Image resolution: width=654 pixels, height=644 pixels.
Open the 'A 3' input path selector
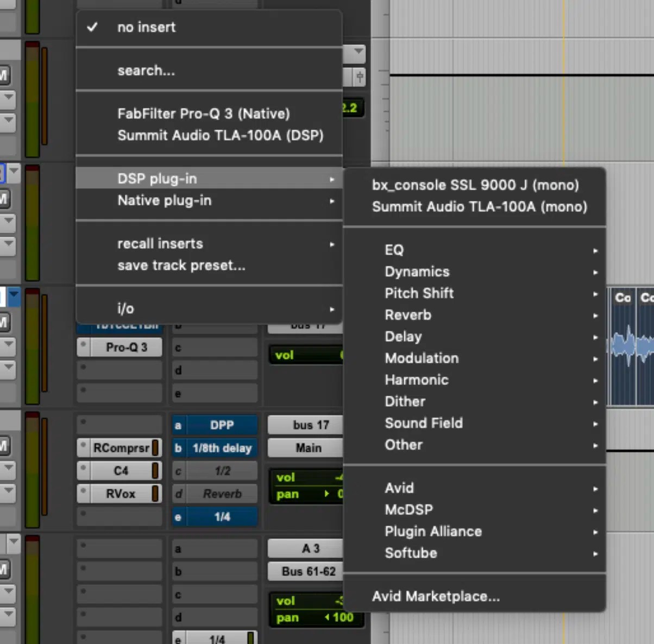point(306,548)
